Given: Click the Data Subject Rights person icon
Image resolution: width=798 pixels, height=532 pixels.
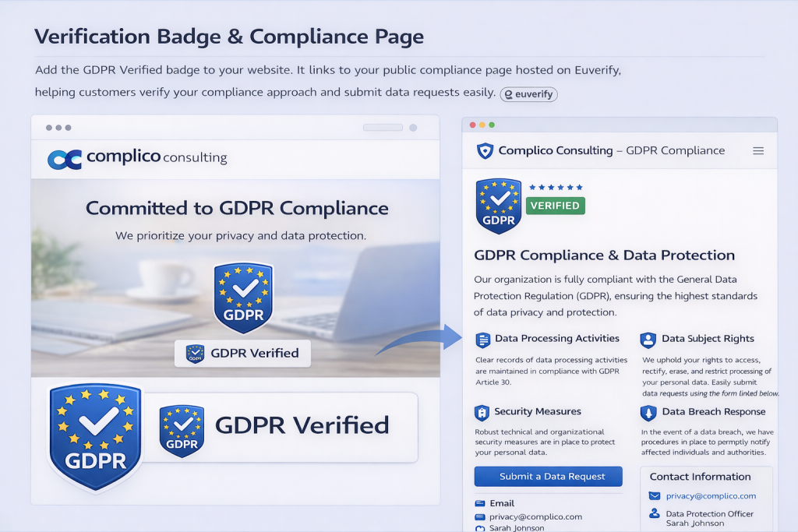Looking at the screenshot, I should point(648,340).
